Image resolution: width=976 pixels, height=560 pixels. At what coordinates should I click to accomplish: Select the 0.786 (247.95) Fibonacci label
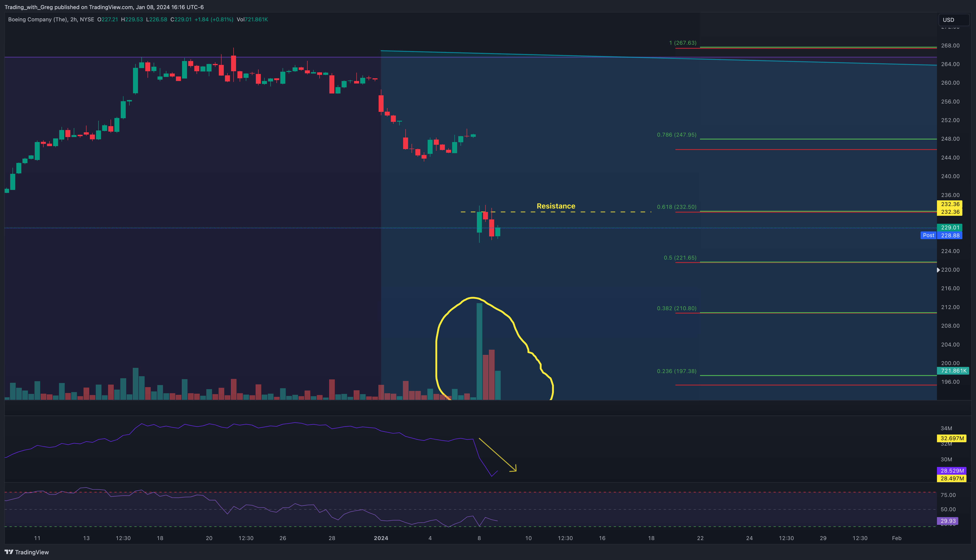click(676, 135)
